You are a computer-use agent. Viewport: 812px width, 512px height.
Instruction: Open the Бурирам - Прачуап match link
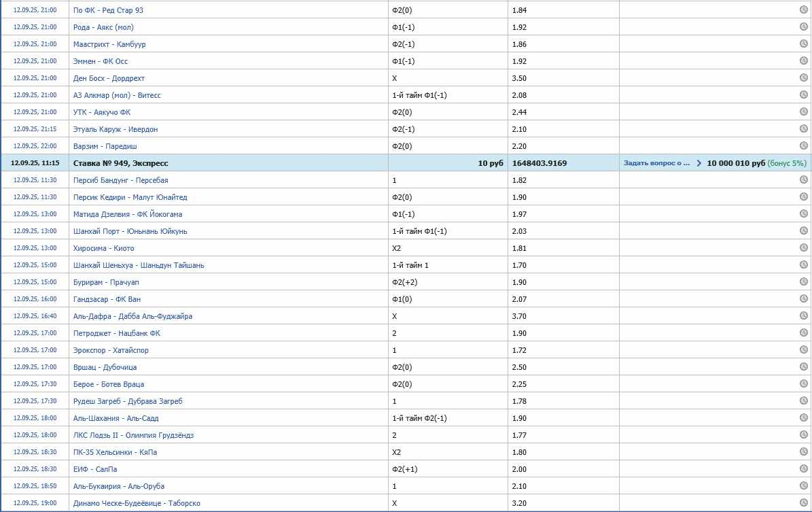click(106, 282)
